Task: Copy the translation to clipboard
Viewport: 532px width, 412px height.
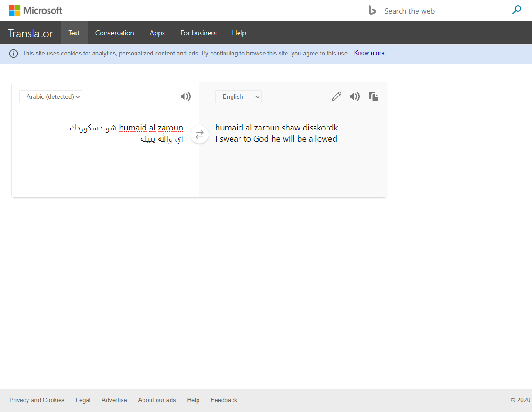Action: click(x=374, y=97)
